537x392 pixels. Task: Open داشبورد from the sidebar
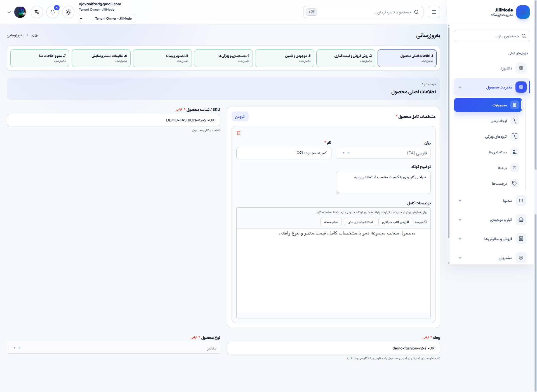[x=492, y=68]
